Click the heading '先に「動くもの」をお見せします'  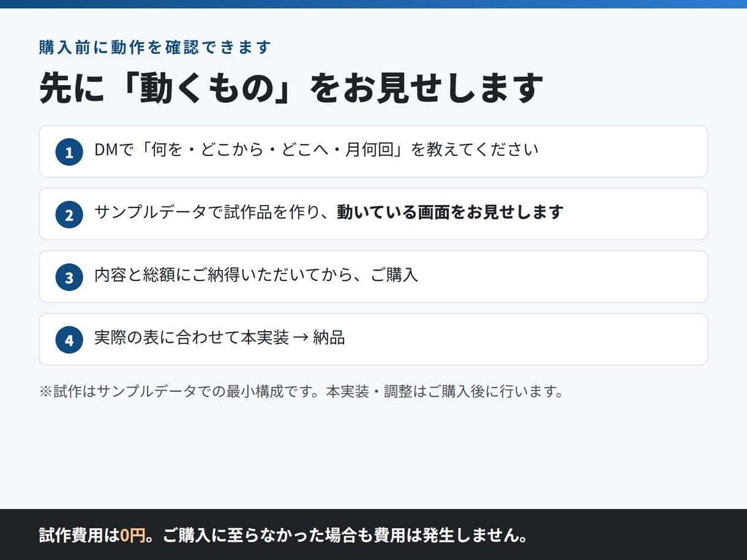291,88
